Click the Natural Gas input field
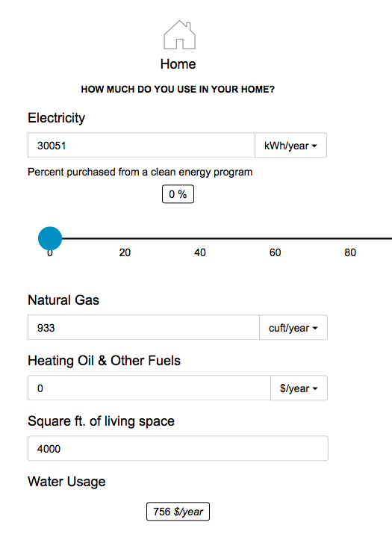Viewport: 392px width, 537px height. point(143,328)
